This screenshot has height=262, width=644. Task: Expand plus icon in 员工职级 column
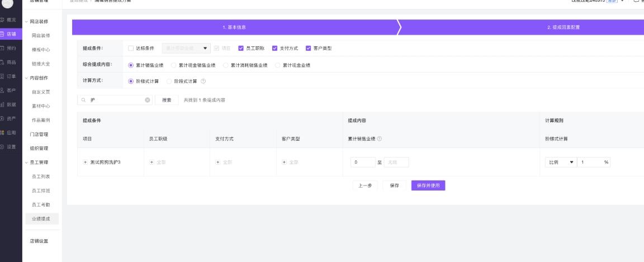click(151, 162)
